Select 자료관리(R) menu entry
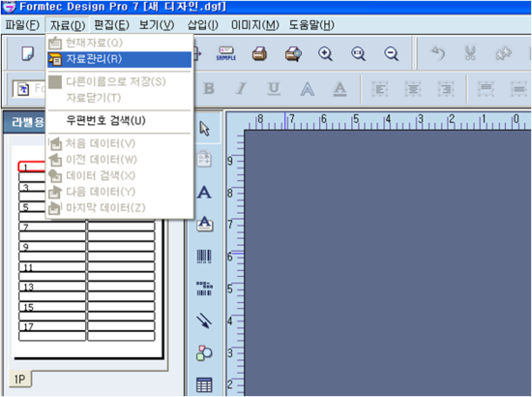This screenshot has height=397, width=532. (x=119, y=59)
